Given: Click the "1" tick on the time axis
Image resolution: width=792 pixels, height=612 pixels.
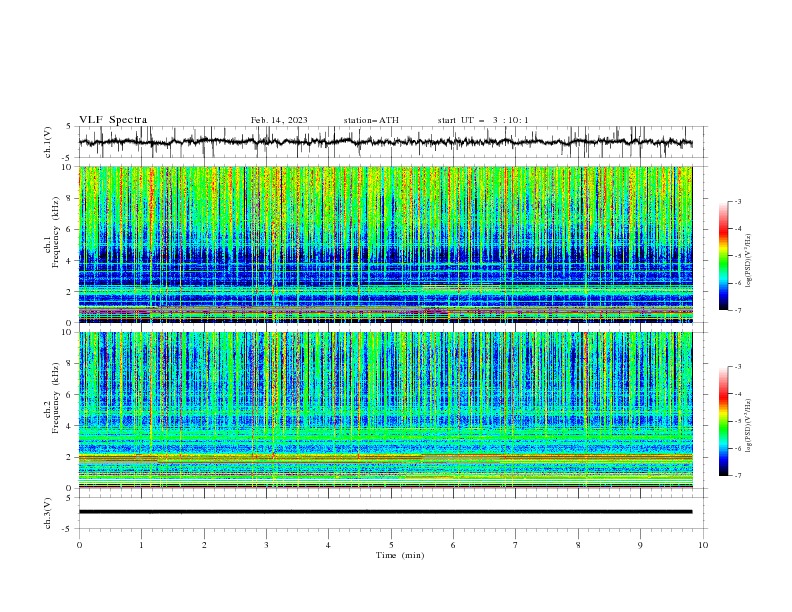Looking at the screenshot, I should (x=141, y=545).
